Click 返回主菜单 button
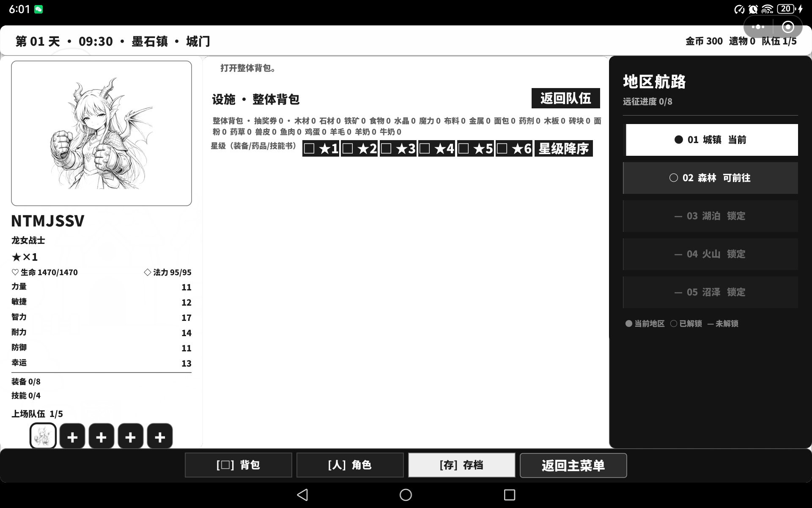Viewport: 812px width, 508px height. tap(573, 465)
